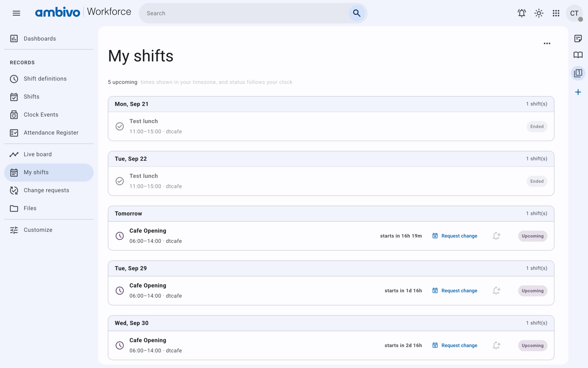The height and width of the screenshot is (368, 588).
Task: Open the notifications bell
Action: (x=521, y=13)
